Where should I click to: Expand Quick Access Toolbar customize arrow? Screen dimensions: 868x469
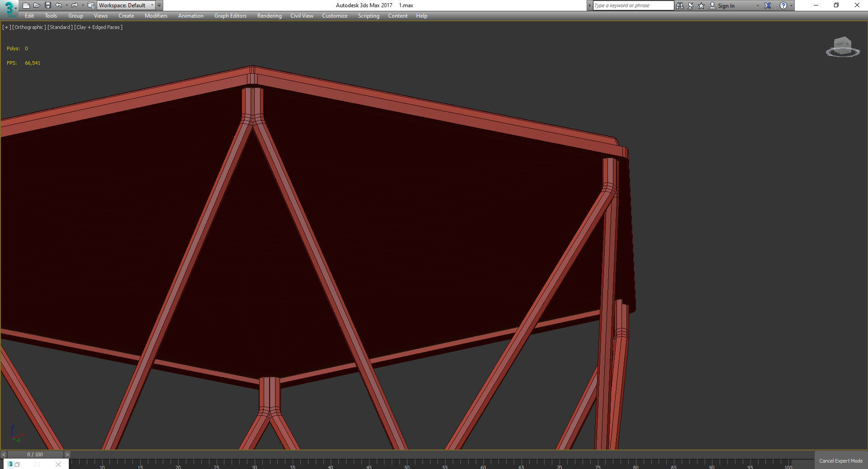coord(159,5)
